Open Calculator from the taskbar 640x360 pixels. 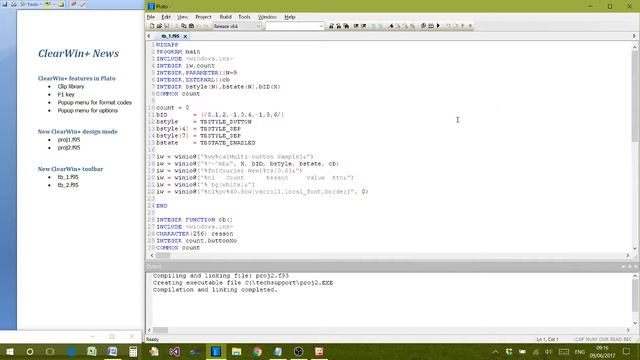coord(133,351)
